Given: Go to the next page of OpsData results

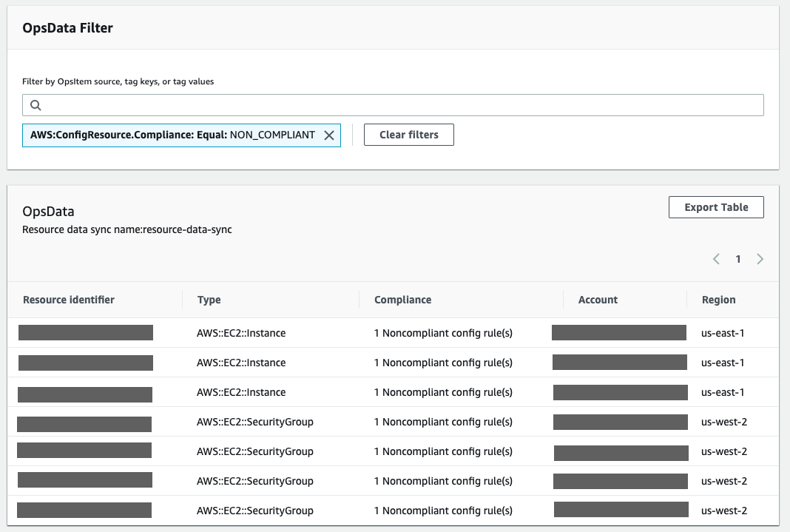Looking at the screenshot, I should point(760,259).
